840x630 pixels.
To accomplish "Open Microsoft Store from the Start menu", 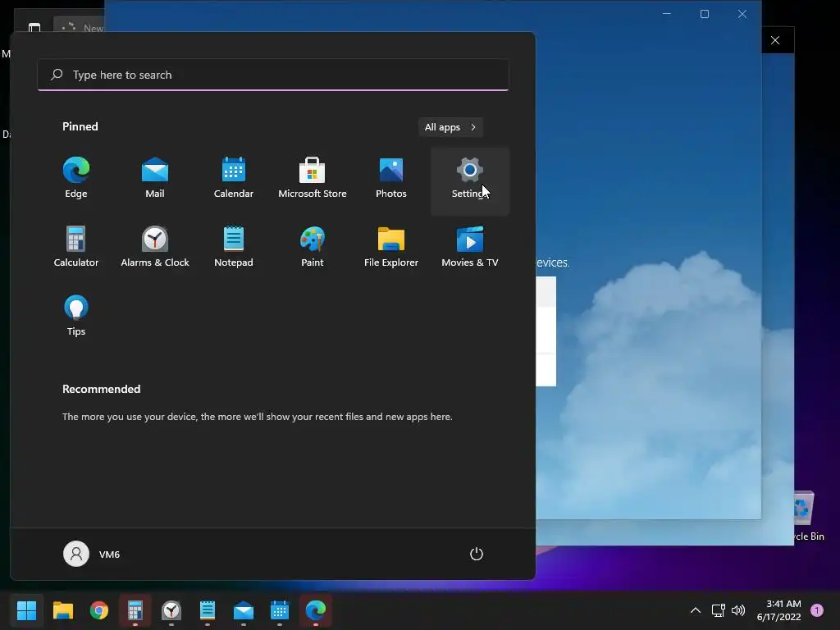I will 313,178.
